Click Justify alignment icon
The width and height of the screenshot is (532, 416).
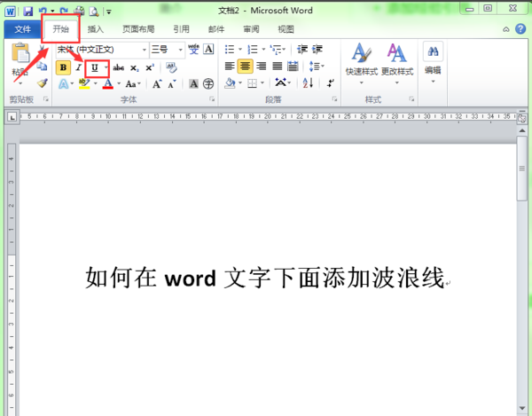coord(278,66)
